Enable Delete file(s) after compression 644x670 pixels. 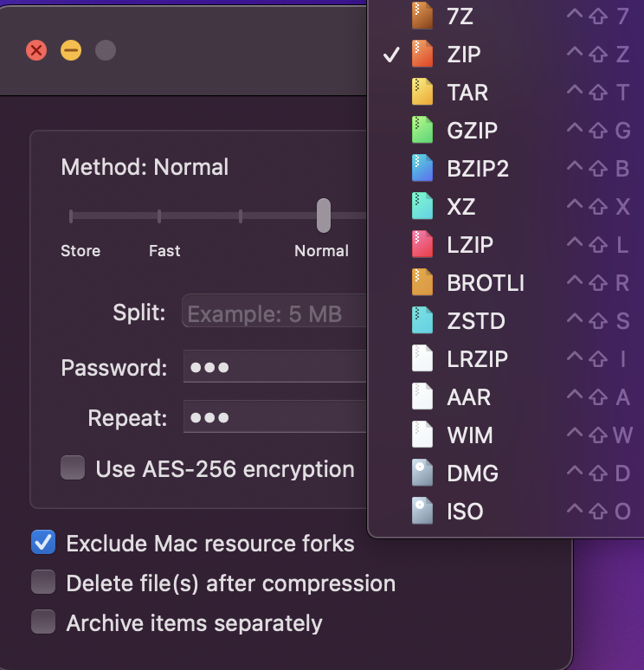click(x=43, y=583)
